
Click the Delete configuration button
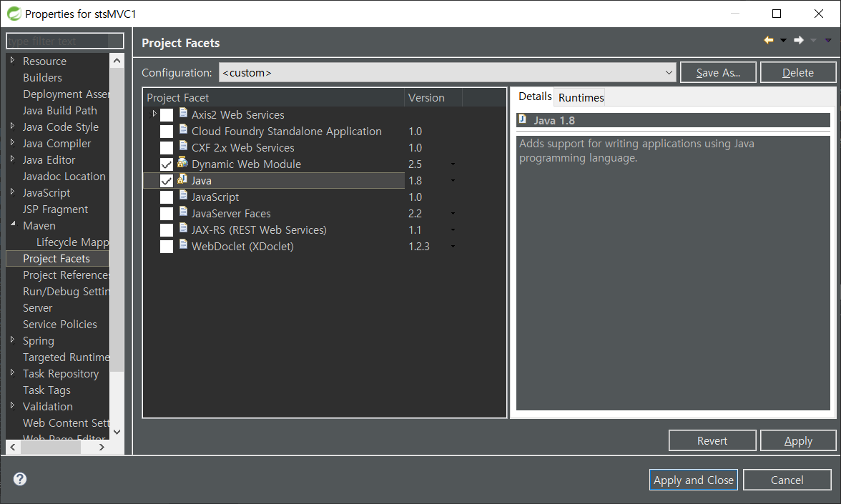point(797,72)
